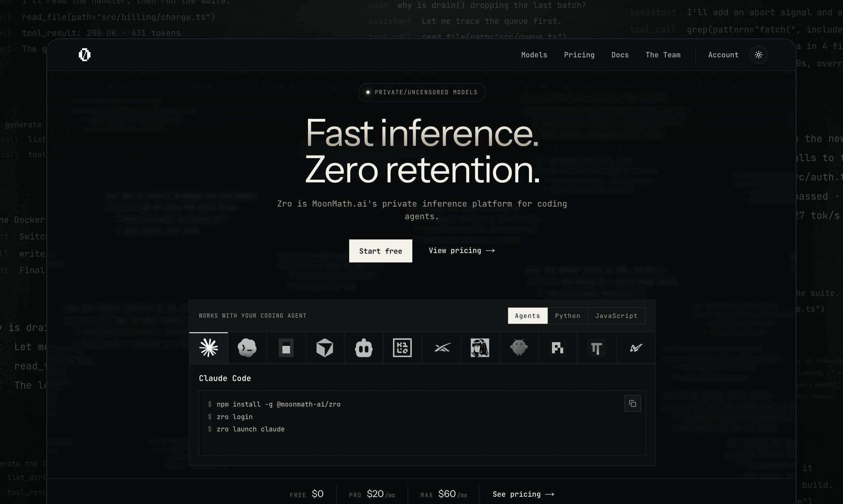This screenshot has width=843, height=504.
Task: Select the Claude Code starburst icon
Action: pyautogui.click(x=208, y=348)
